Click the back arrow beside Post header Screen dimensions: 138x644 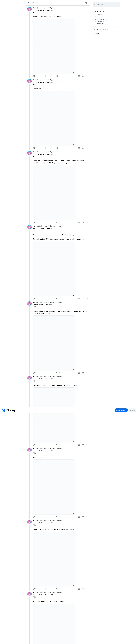29,3
